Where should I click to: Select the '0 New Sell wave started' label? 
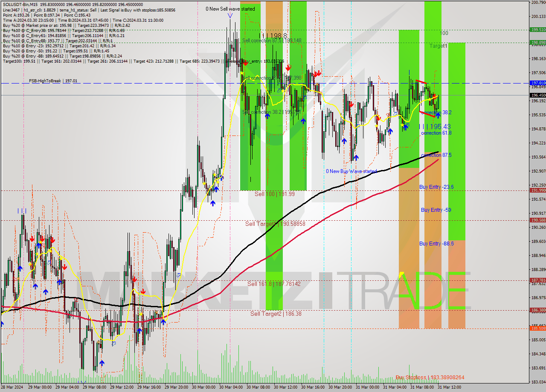pos(230,9)
